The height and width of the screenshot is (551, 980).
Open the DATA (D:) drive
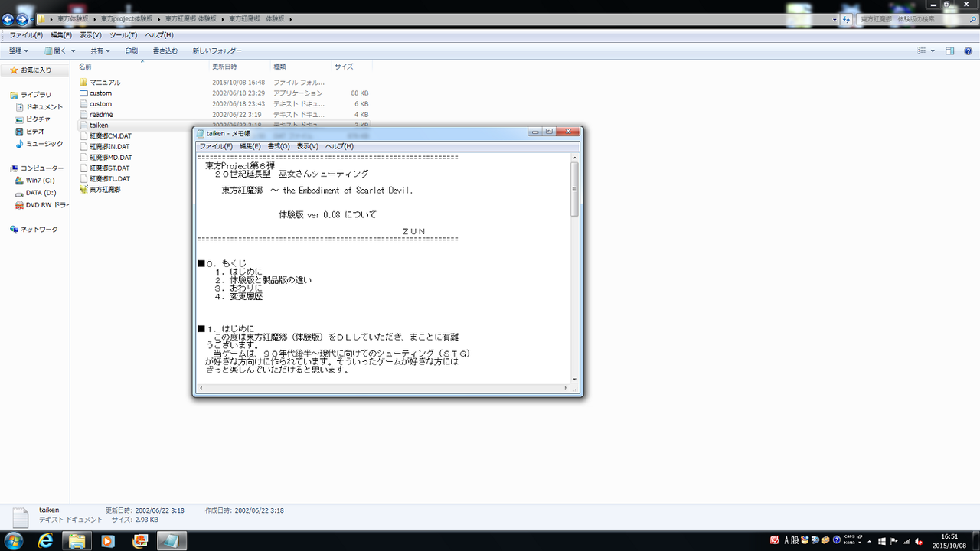click(35, 193)
